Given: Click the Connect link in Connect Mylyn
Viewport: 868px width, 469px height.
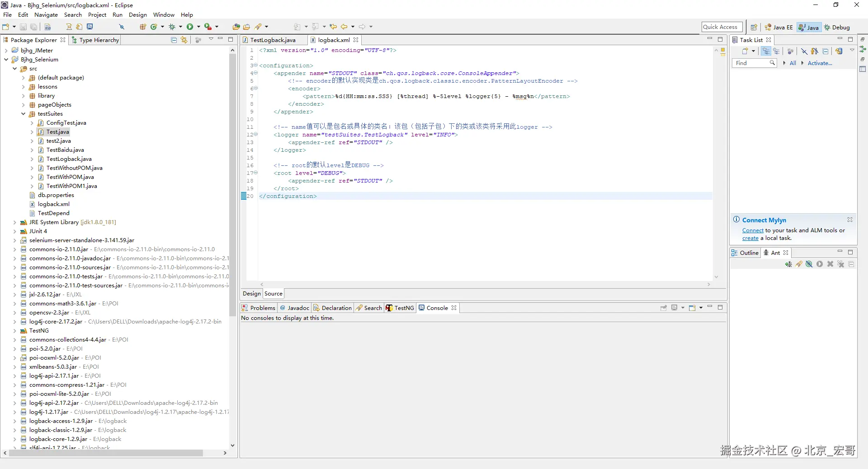Looking at the screenshot, I should [752, 230].
